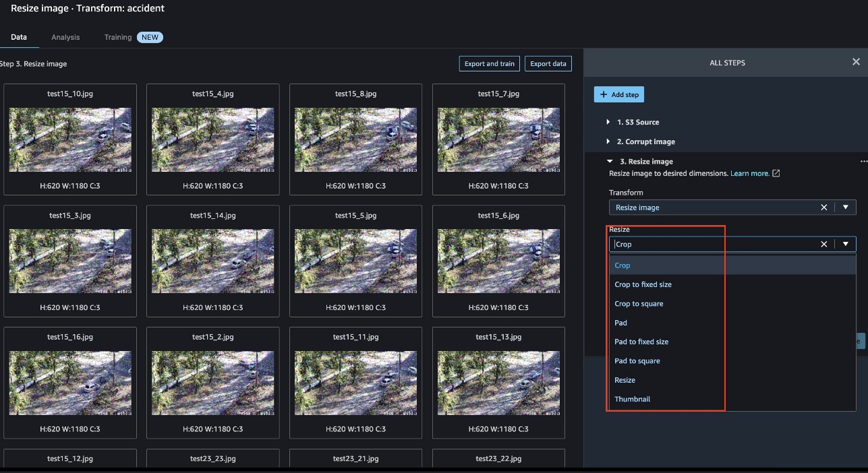Select the test15_4.jpg image thumbnail
This screenshot has width=868, height=473.
coord(213,139)
